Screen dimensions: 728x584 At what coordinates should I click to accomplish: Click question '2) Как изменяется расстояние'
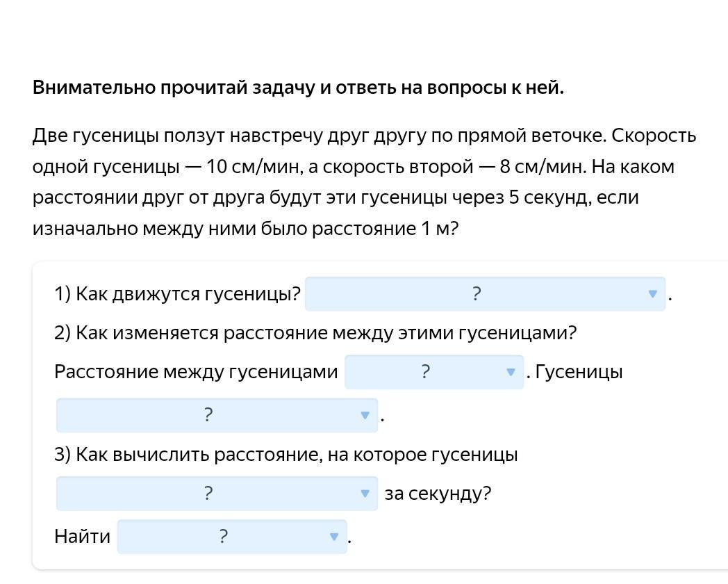(315, 333)
